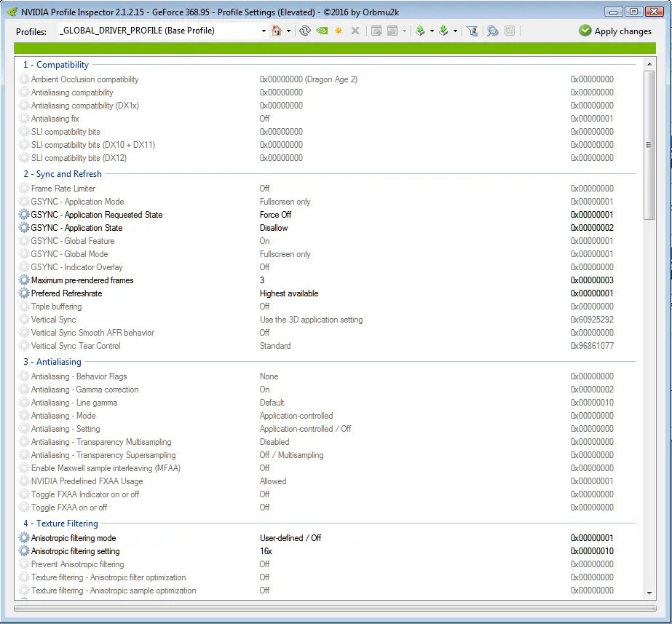Click the 16x anisotropic filtering value
The width and height of the screenshot is (672, 624).
[x=266, y=551]
